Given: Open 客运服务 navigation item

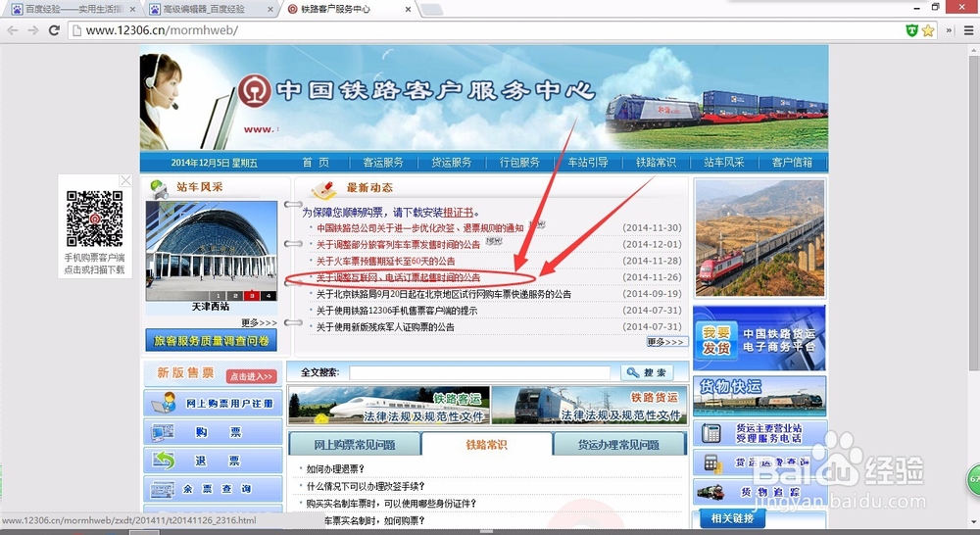Looking at the screenshot, I should (x=383, y=163).
